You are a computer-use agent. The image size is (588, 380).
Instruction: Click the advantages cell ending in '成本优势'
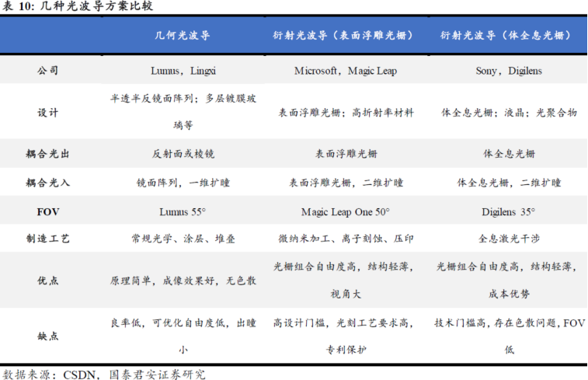[x=506, y=281]
